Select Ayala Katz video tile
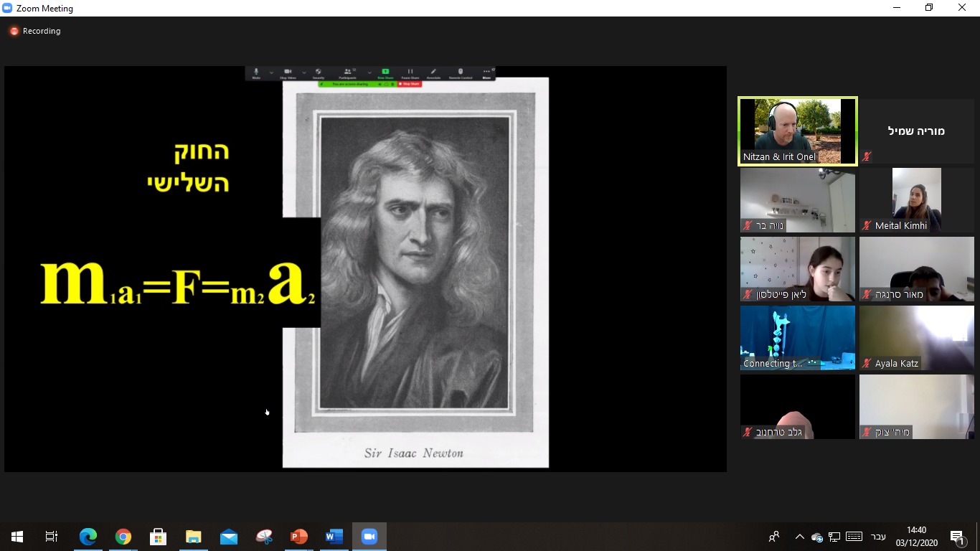The width and height of the screenshot is (980, 551). [x=917, y=338]
